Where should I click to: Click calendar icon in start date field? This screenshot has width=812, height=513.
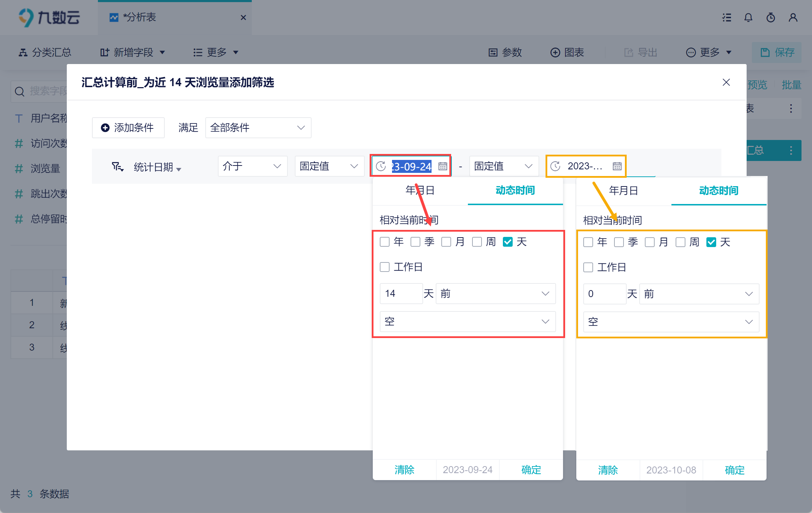click(x=442, y=166)
